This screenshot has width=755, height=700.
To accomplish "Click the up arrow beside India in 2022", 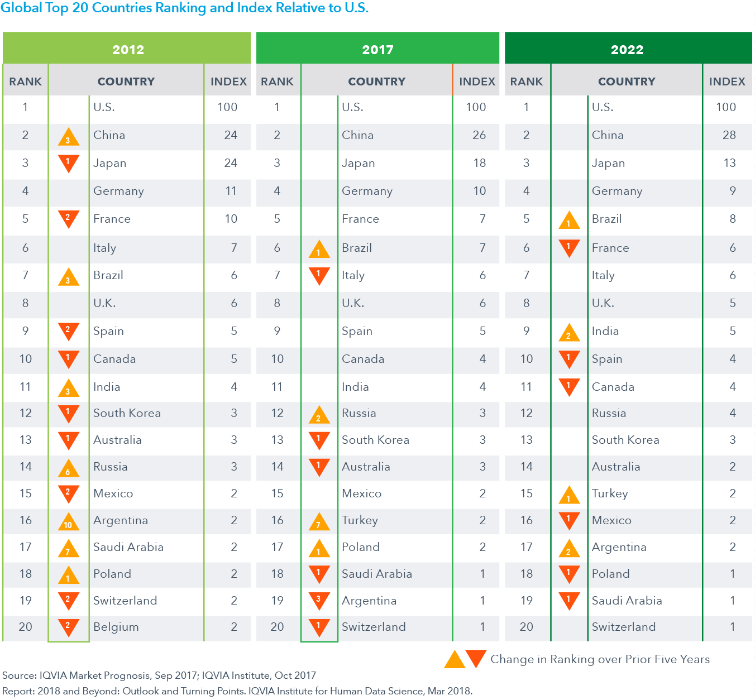I will [568, 333].
